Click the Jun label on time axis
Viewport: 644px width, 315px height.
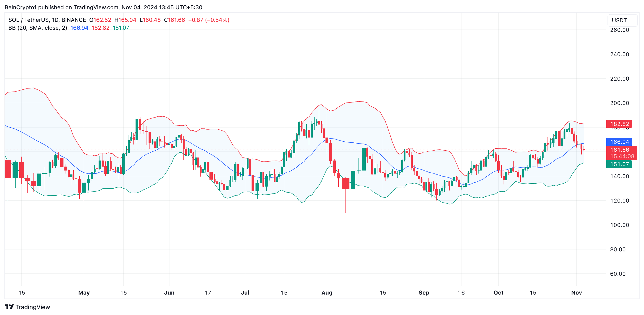click(x=169, y=292)
